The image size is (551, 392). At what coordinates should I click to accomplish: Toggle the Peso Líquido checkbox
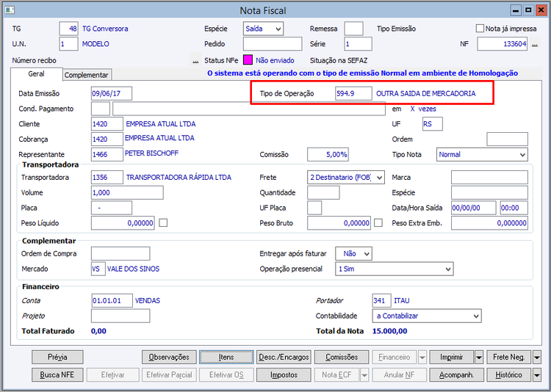[x=163, y=222]
